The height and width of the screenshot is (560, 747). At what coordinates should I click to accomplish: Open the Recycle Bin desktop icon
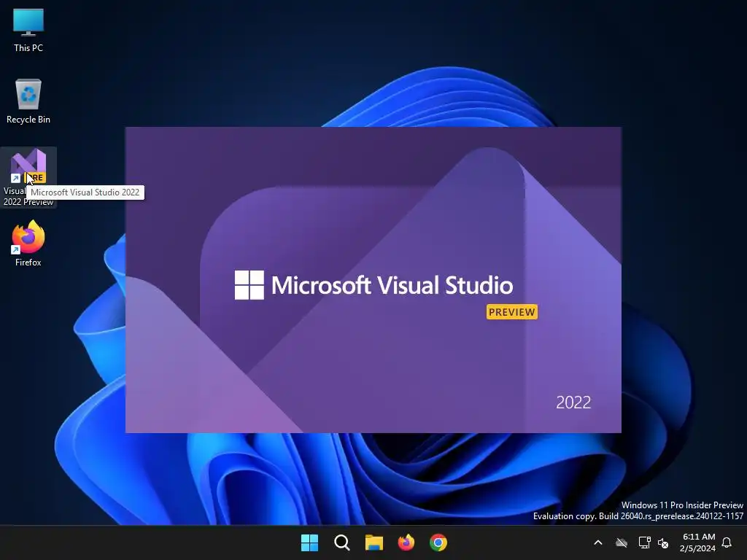coord(28,101)
